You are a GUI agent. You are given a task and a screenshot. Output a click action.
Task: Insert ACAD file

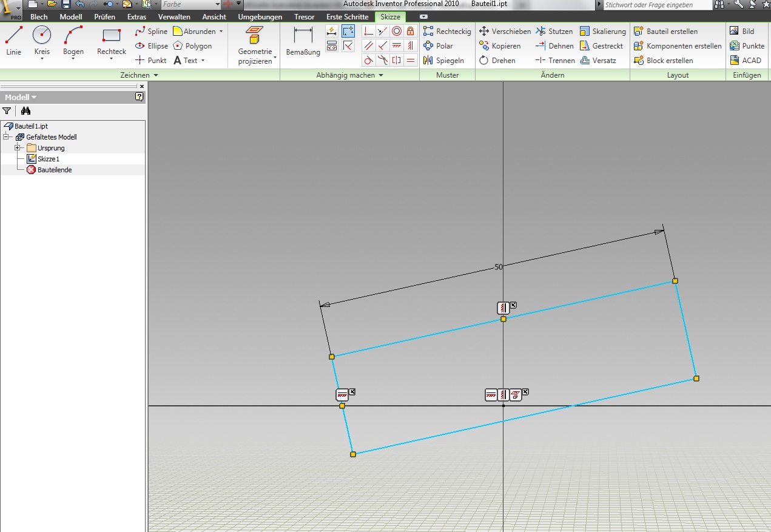point(745,61)
